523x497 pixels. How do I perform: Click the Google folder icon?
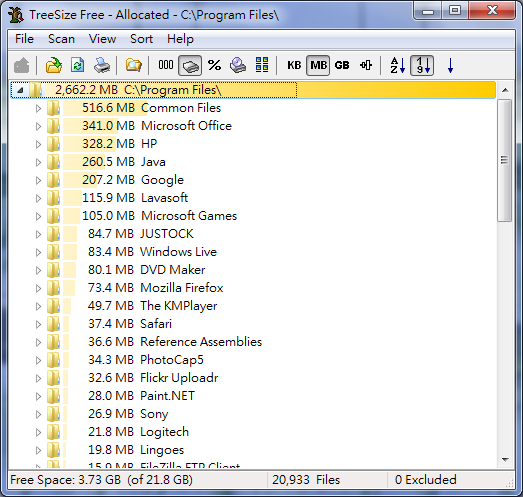(x=53, y=180)
